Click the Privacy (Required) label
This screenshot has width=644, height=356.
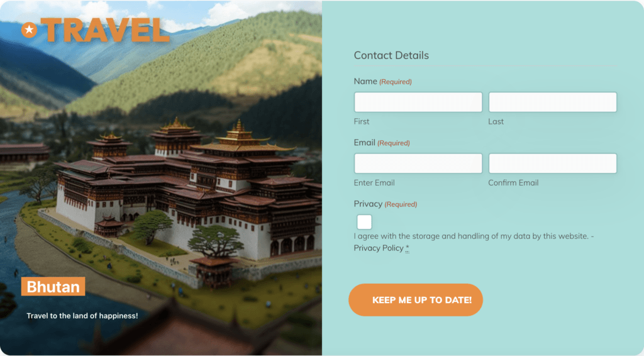pyautogui.click(x=386, y=204)
